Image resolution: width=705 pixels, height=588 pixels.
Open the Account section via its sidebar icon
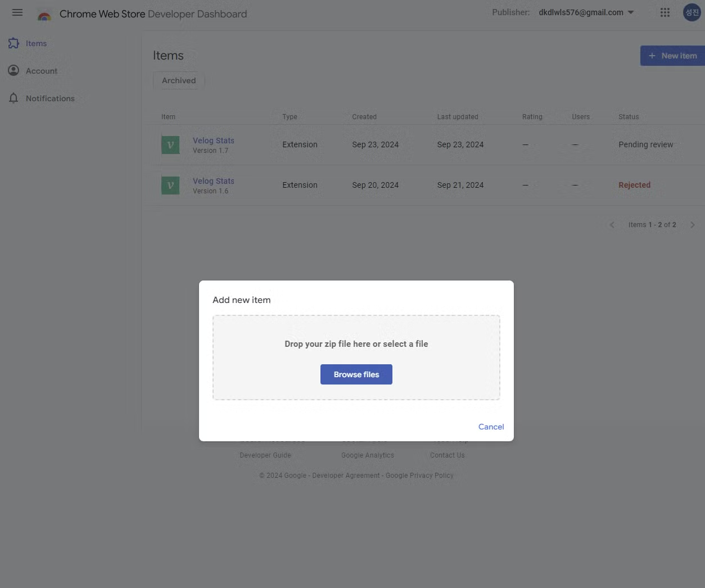click(13, 70)
